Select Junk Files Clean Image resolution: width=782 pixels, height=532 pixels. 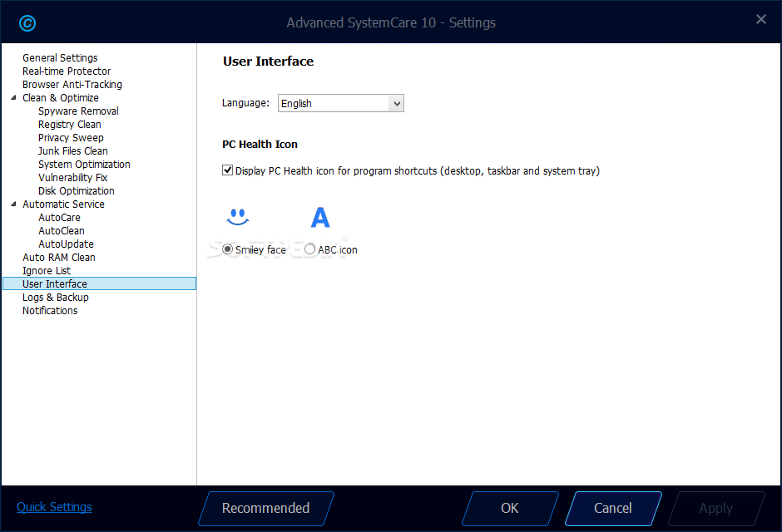[73, 151]
